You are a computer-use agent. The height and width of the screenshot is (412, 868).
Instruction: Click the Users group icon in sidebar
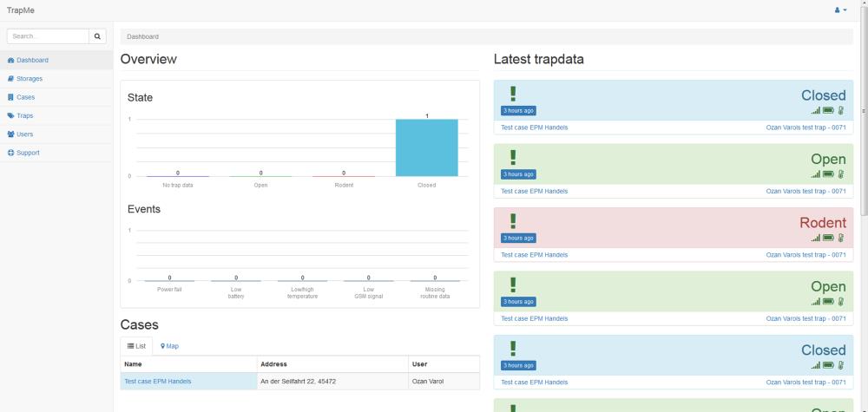(10, 134)
